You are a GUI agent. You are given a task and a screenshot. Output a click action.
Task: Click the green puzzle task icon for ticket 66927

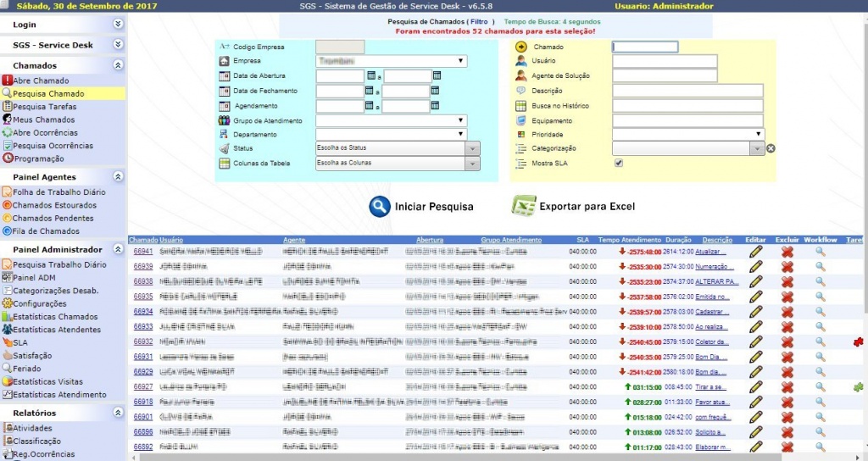click(x=859, y=387)
